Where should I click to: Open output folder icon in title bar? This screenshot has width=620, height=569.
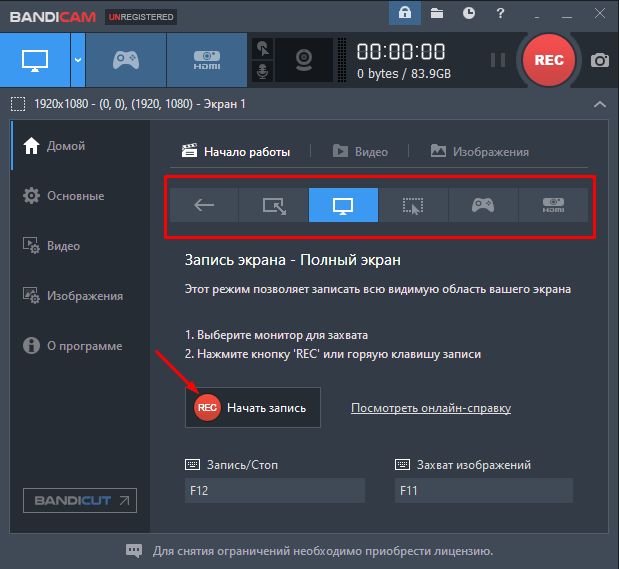[437, 13]
